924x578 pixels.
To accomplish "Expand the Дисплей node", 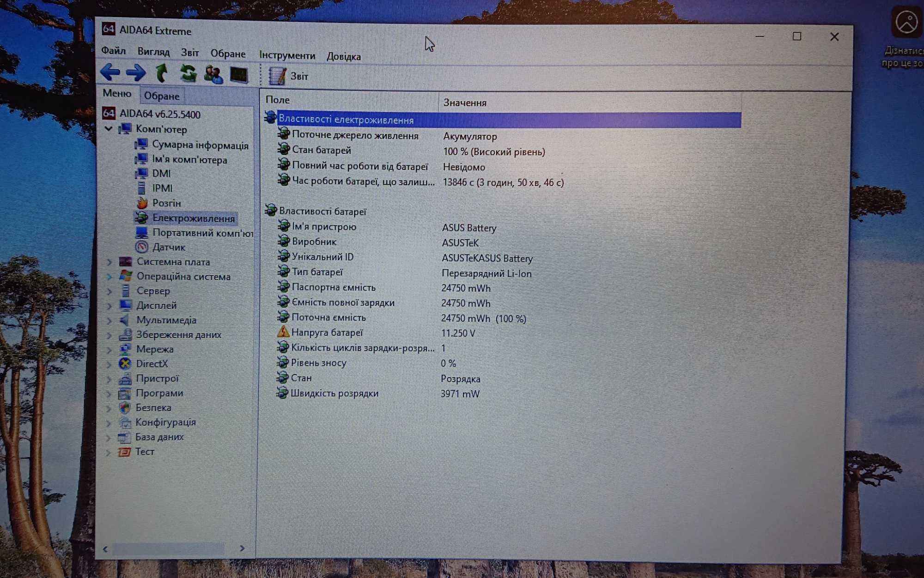I will pos(109,306).
